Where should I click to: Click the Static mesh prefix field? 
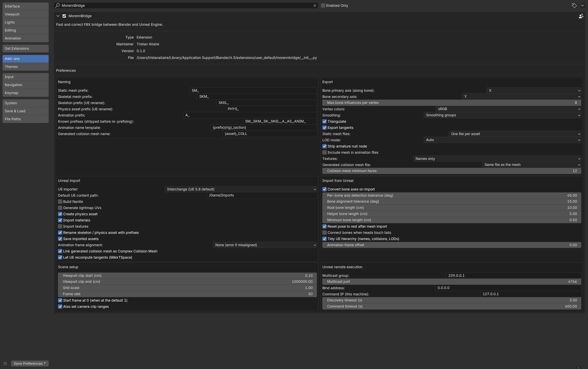253,90
